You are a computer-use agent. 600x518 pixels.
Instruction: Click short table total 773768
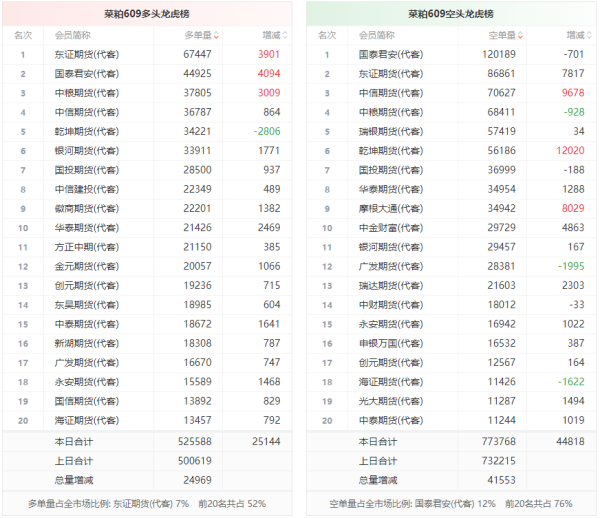[x=499, y=441]
